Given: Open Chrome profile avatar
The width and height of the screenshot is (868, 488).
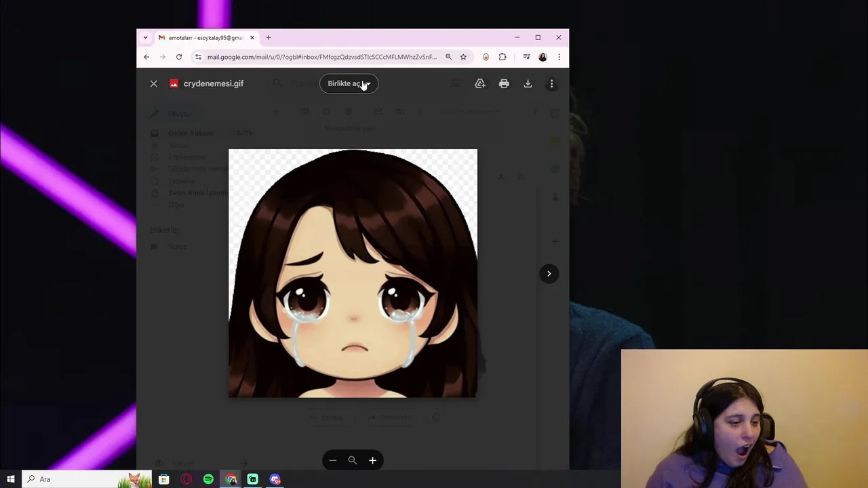Looking at the screenshot, I should coord(542,57).
